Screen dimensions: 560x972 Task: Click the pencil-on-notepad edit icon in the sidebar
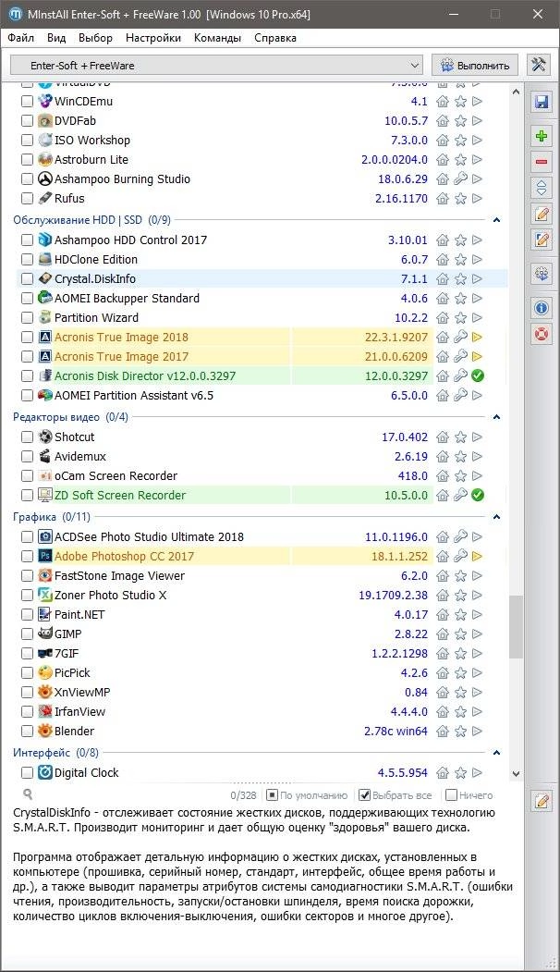[x=542, y=214]
